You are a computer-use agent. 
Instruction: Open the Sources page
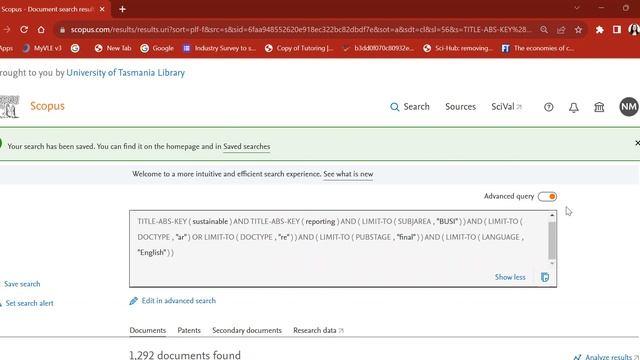pyautogui.click(x=460, y=107)
